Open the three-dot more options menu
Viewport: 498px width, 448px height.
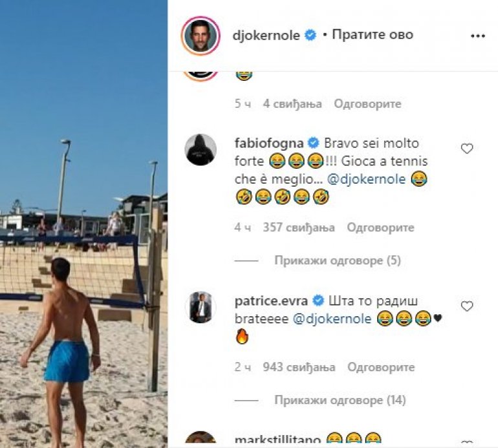478,36
